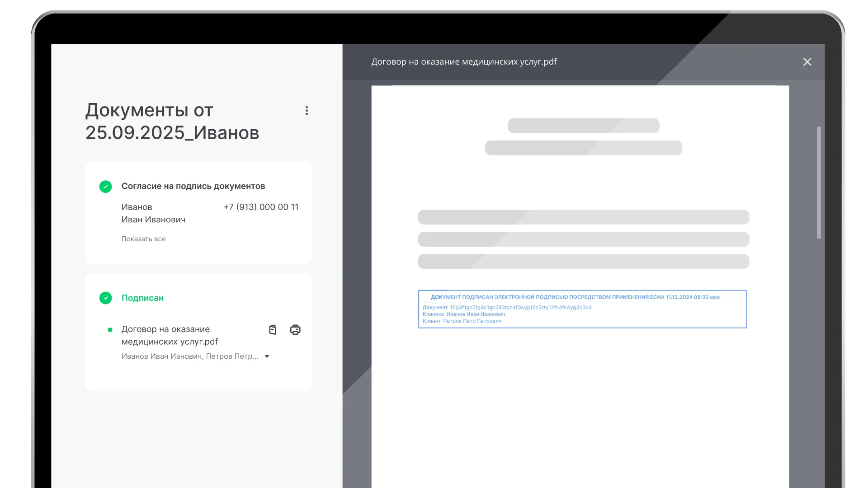
Task: Close the PDF preview panel
Action: tap(807, 62)
